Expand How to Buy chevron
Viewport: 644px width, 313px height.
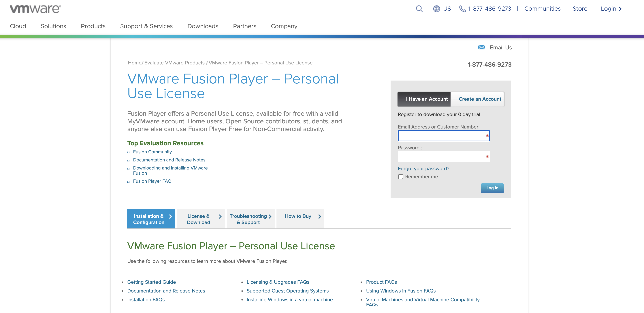coord(319,216)
